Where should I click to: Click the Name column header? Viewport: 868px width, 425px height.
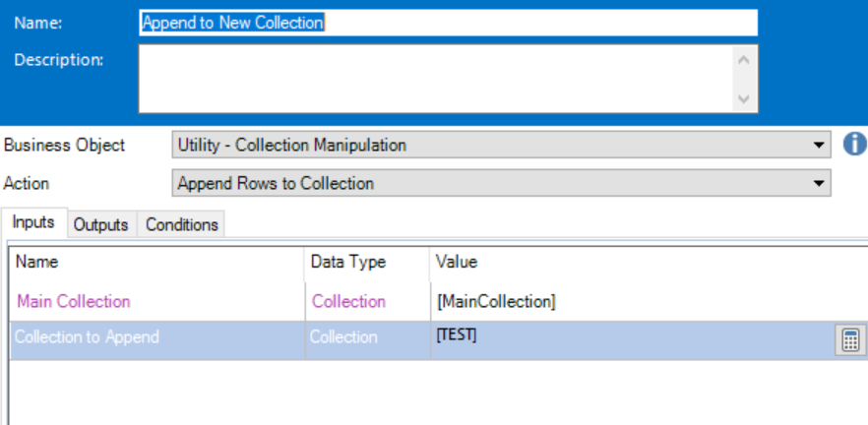click(x=37, y=262)
